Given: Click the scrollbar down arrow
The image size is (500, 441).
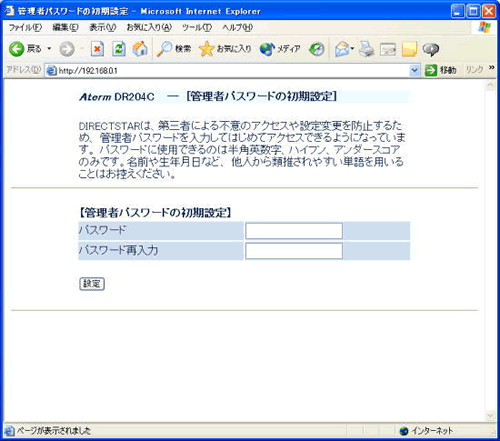Looking at the screenshot, I should [490, 415].
